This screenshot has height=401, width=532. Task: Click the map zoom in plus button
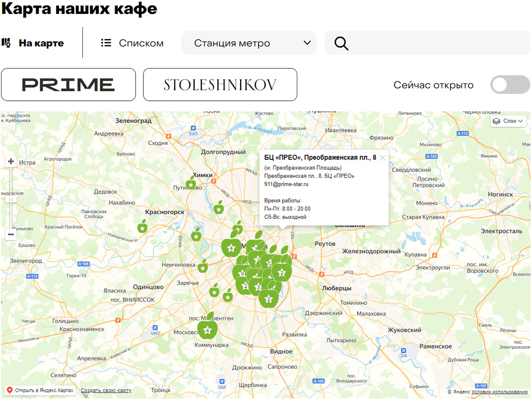(11, 162)
